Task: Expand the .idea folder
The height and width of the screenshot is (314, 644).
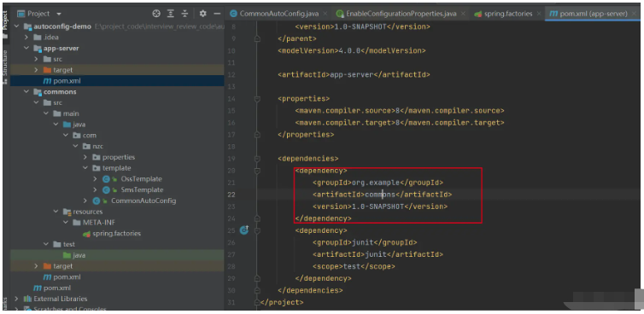Action: [x=26, y=38]
